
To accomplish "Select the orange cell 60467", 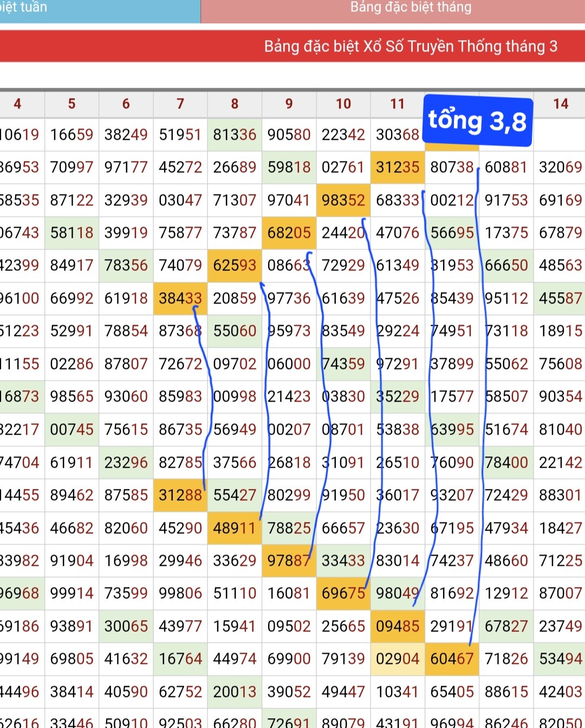I will click(452, 659).
